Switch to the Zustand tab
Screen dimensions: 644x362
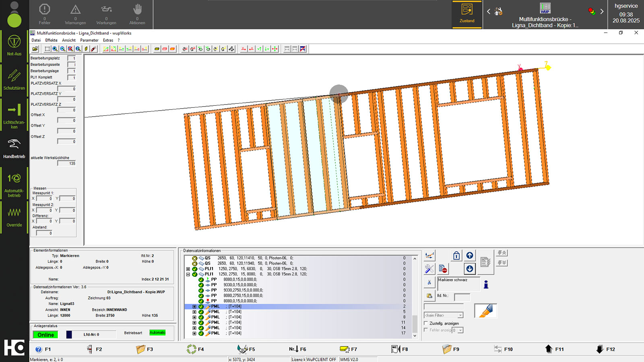(467, 14)
